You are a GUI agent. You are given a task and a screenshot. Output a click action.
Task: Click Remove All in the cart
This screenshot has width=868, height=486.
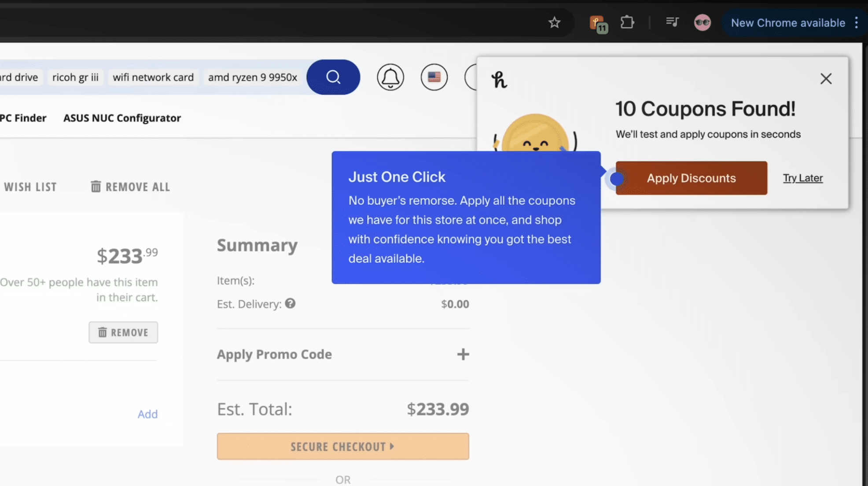(x=130, y=187)
